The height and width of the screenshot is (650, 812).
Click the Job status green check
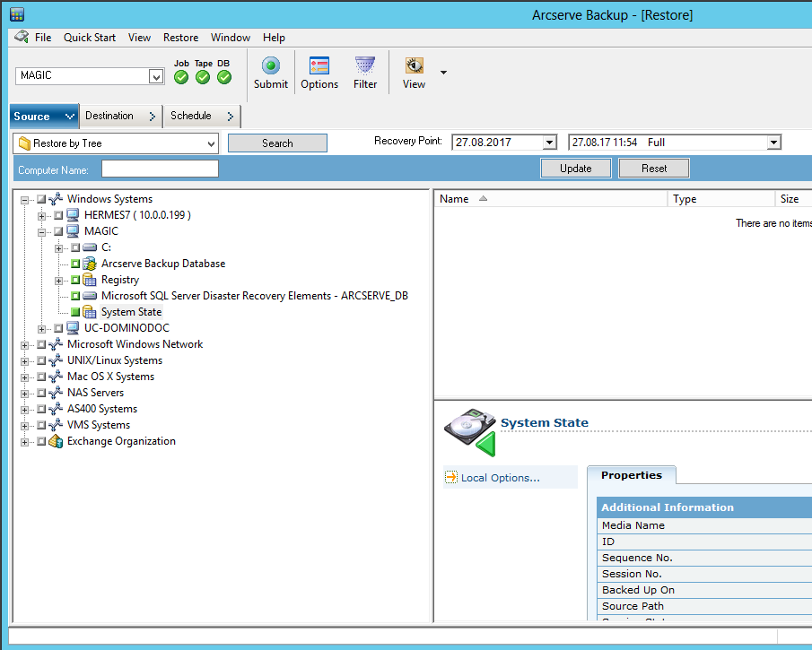coord(181,78)
